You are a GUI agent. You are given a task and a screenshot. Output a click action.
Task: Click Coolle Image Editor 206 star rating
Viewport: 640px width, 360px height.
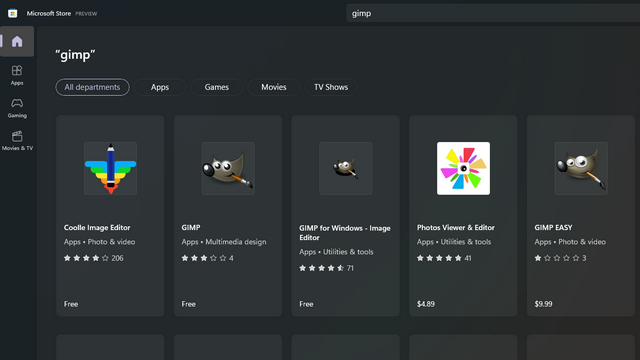click(93, 258)
